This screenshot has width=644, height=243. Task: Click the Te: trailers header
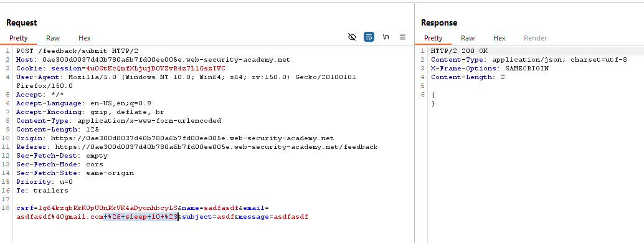42,191
